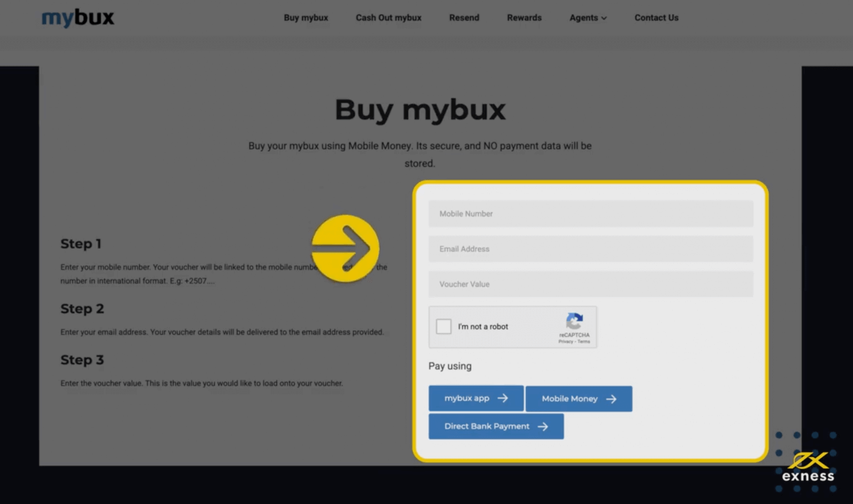The image size is (853, 504).
Task: Click the Step 2 heading
Action: [x=82, y=309]
